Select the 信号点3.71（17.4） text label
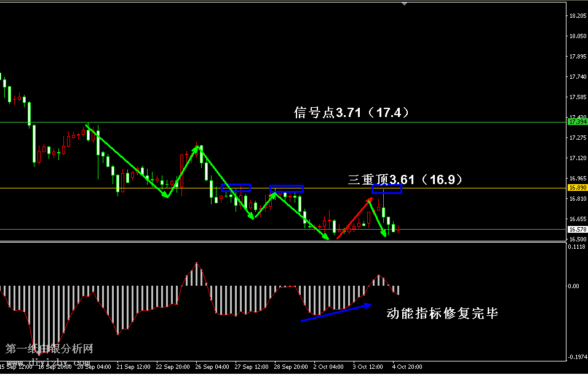This screenshot has height=375, width=588. point(351,113)
